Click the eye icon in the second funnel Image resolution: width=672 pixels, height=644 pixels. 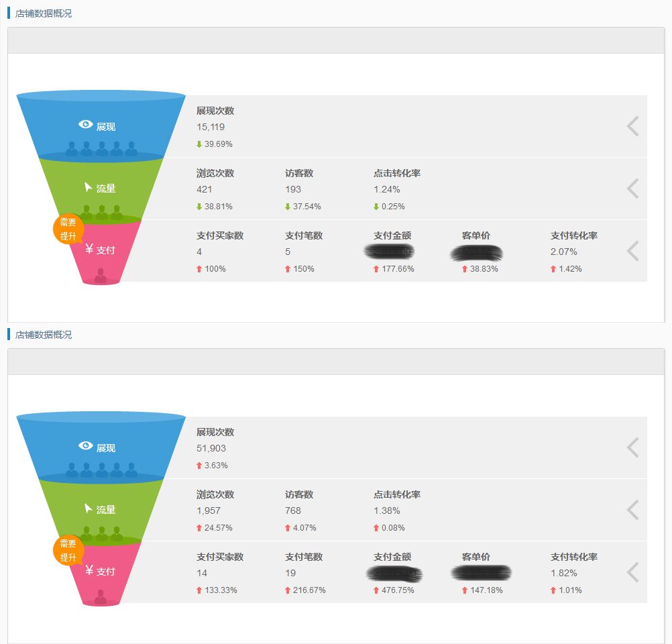click(x=85, y=446)
